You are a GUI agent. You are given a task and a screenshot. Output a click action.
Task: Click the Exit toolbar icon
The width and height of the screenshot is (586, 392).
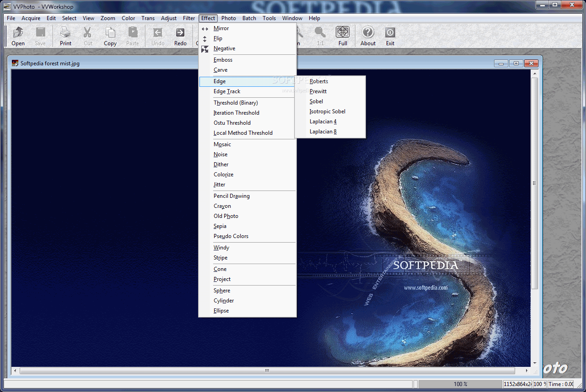point(390,36)
